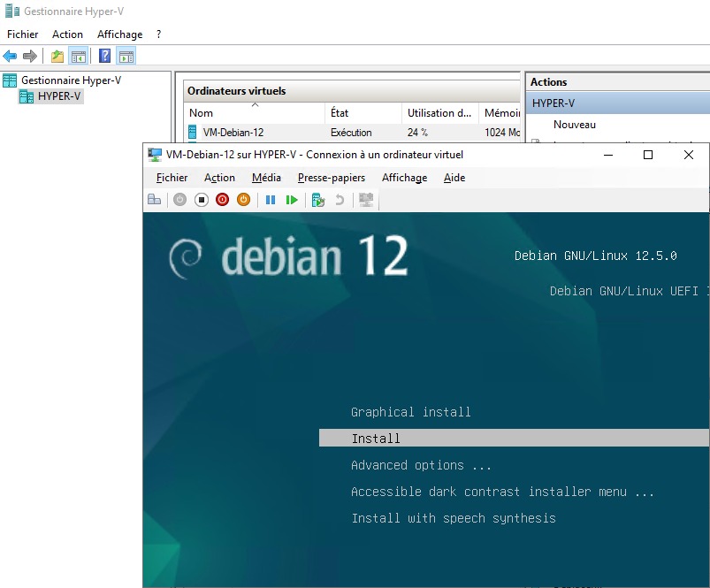Click the blue back navigation arrow
This screenshot has height=588, width=710.
[x=9, y=56]
